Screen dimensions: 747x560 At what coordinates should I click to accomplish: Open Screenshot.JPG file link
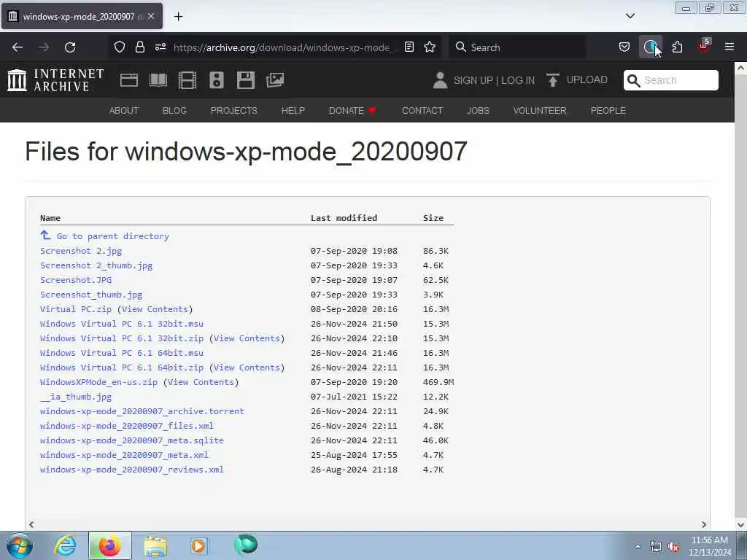[76, 280]
